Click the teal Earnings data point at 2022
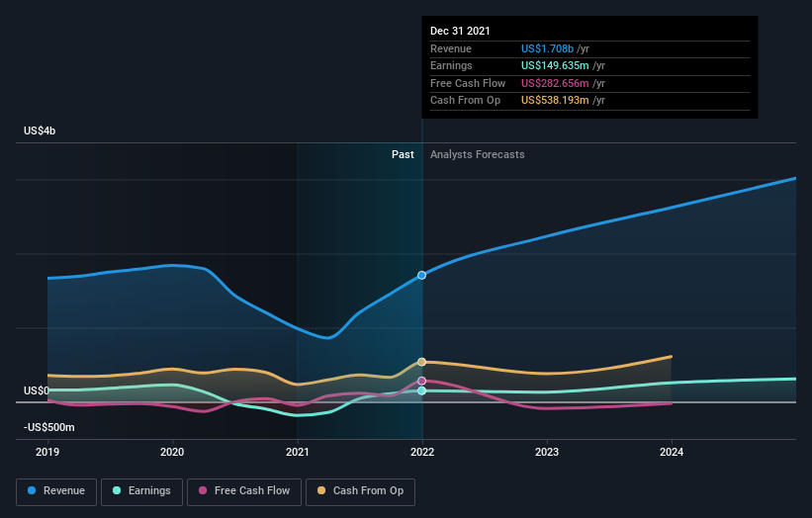This screenshot has width=812, height=518. pos(422,390)
